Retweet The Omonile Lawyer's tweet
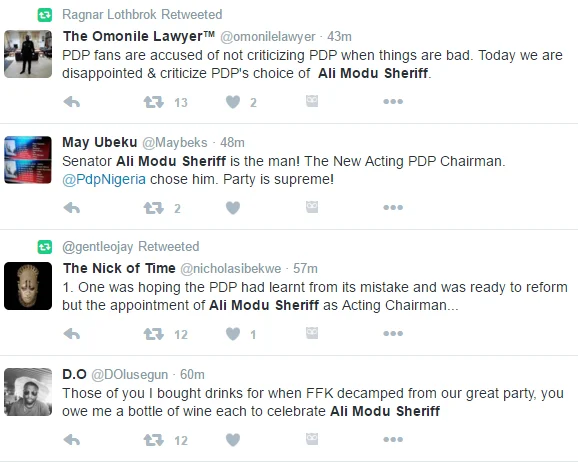Viewport: 578px width, 462px height. (153, 102)
